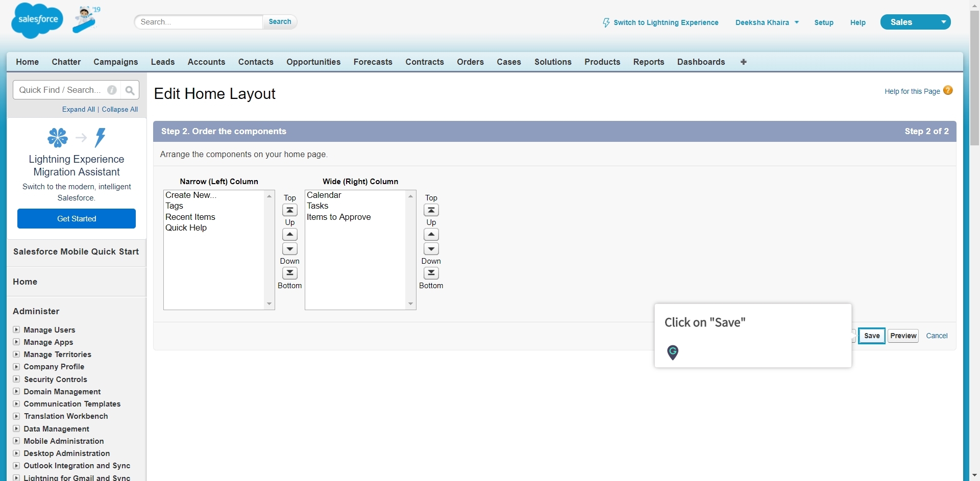Move wide column item Down

click(x=431, y=249)
